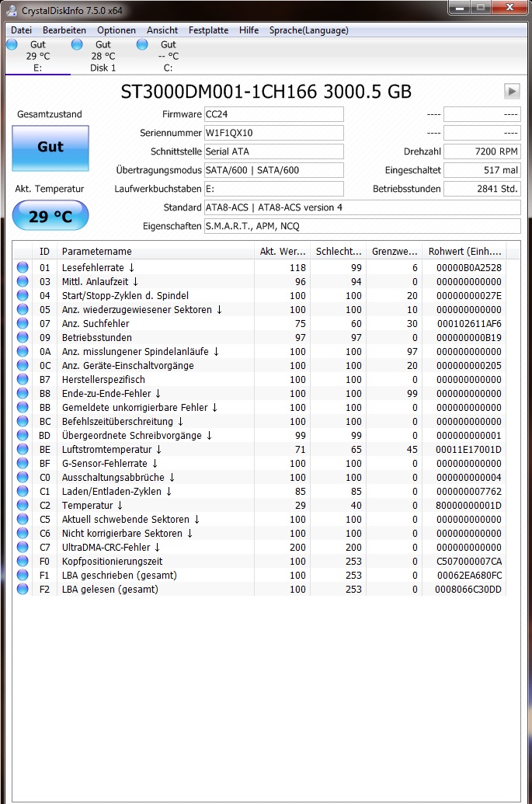Viewport: 532px width, 804px height.
Task: Open the Hilfe menu
Action: 249,30
